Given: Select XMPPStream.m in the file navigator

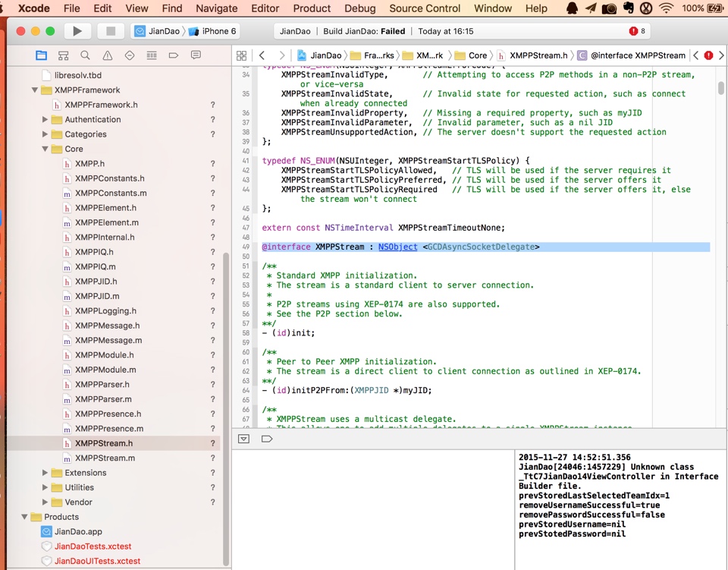Looking at the screenshot, I should (x=105, y=458).
